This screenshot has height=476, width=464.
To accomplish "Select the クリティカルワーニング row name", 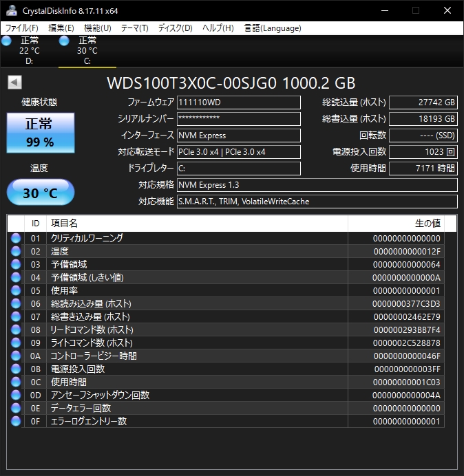I will [87, 238].
